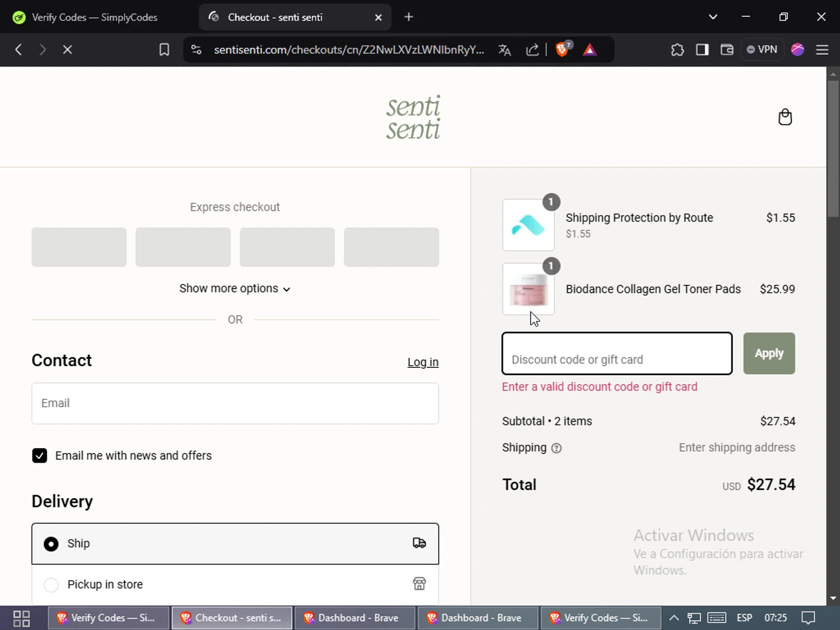
Task: Open the browser hamburger menu
Action: click(822, 50)
